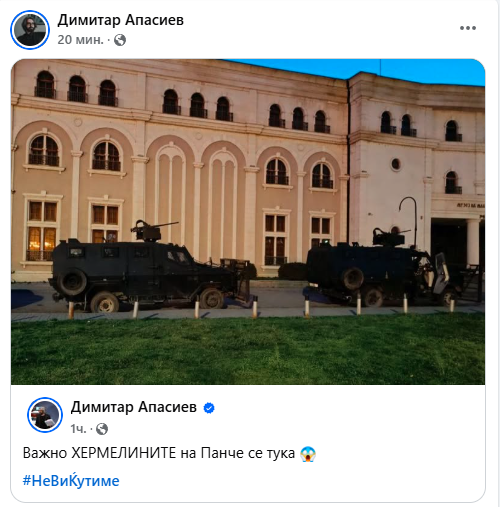Click the left armored vehicle in photo
This screenshot has height=507, width=500.
(152, 270)
